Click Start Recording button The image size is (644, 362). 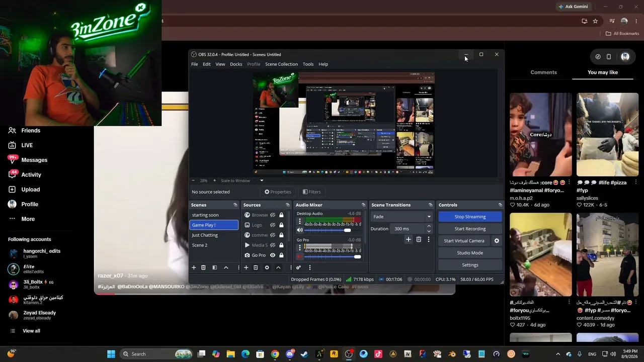(x=470, y=229)
